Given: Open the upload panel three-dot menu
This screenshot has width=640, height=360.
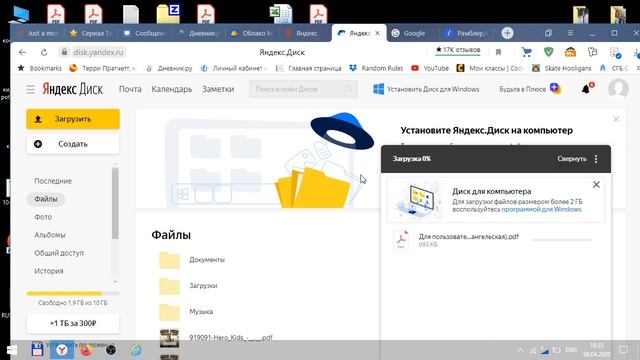Looking at the screenshot, I should [596, 159].
